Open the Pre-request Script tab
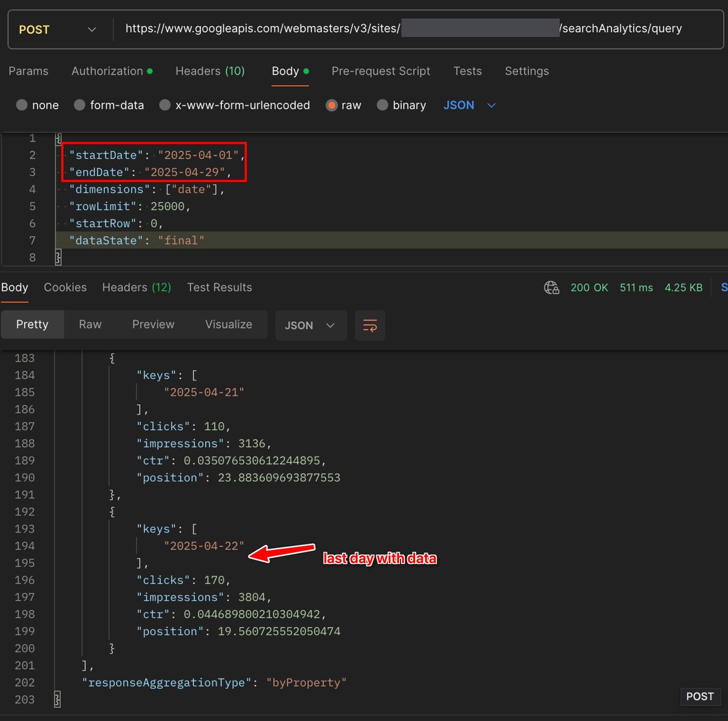The height and width of the screenshot is (721, 728). tap(380, 71)
